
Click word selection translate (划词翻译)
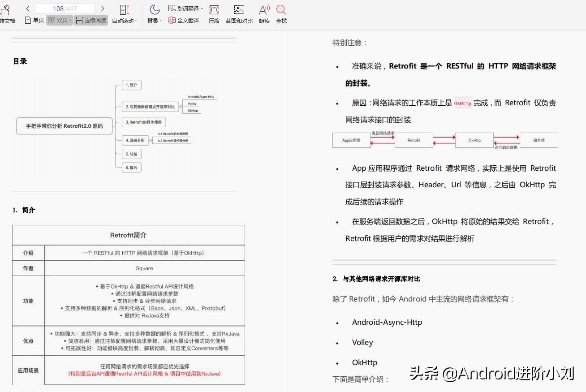184,9
